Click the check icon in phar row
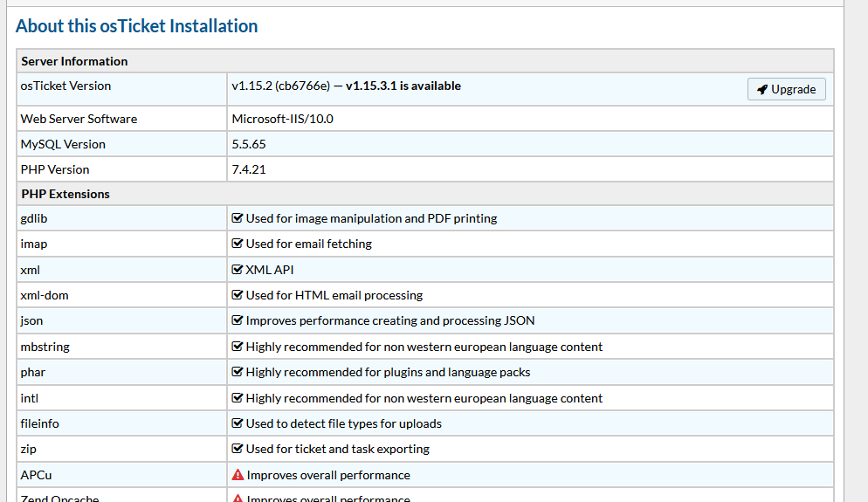Screen dimensions: 868x502 238,372
